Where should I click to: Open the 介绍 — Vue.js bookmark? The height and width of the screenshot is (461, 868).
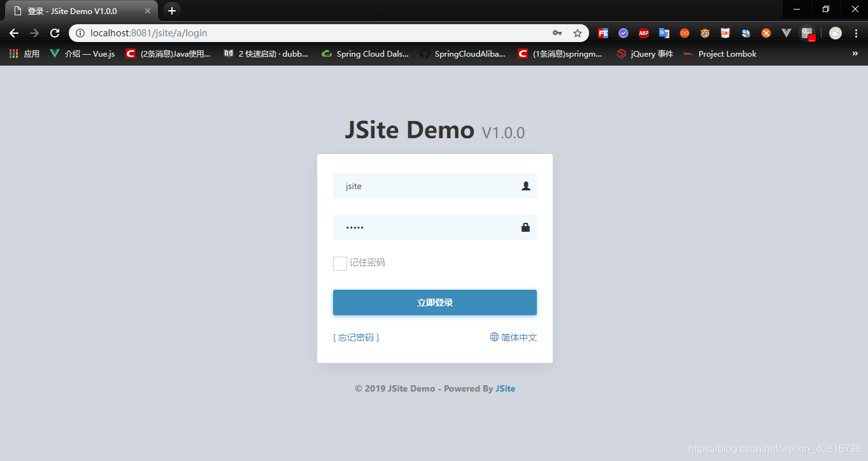[82, 54]
